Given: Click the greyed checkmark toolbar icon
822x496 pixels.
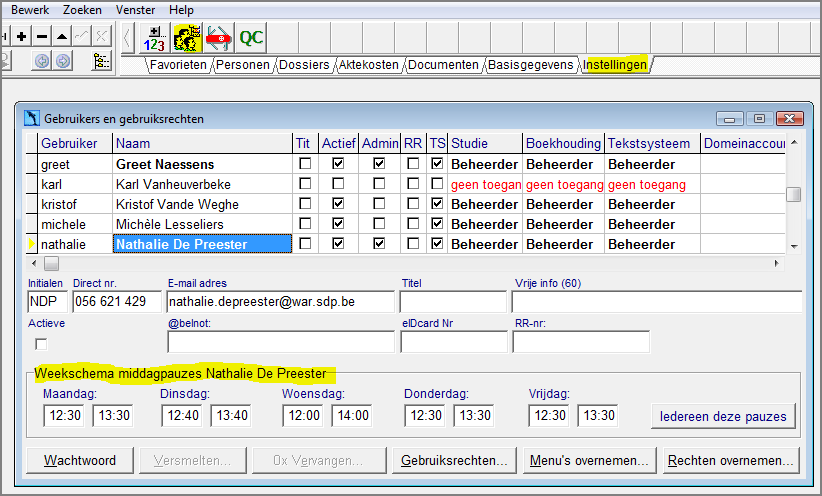Looking at the screenshot, I should click(x=81, y=37).
